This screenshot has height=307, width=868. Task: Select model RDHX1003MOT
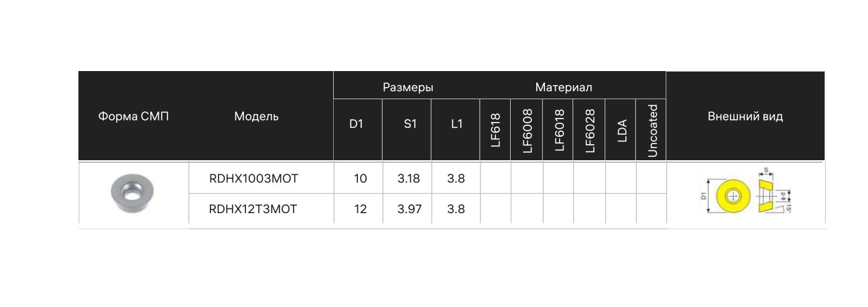coord(253,179)
